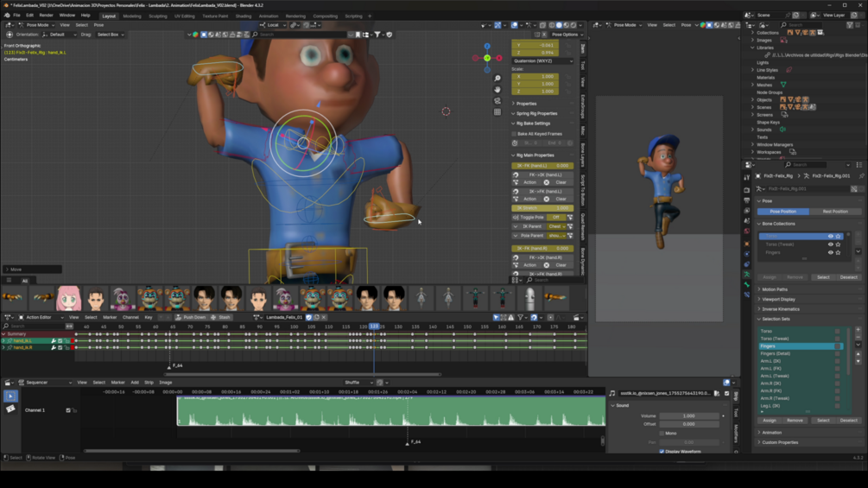The height and width of the screenshot is (488, 868).
Task: Click the IK Stretch slider
Action: (x=542, y=208)
